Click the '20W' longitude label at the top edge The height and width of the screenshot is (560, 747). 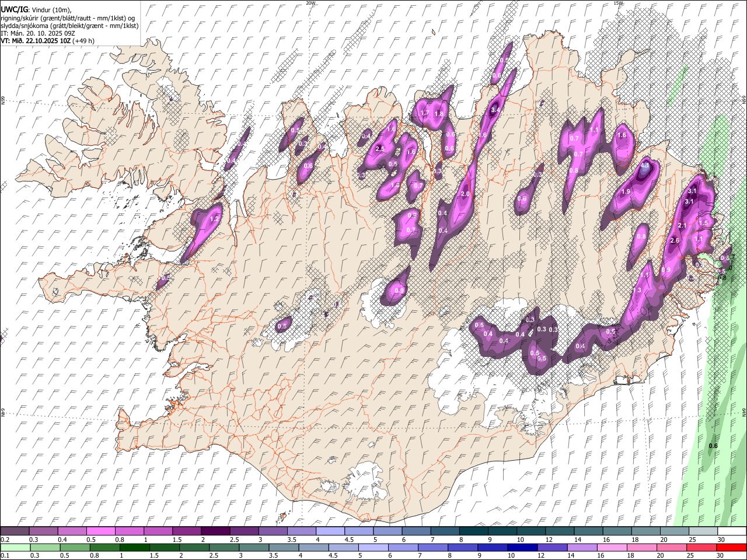310,3
